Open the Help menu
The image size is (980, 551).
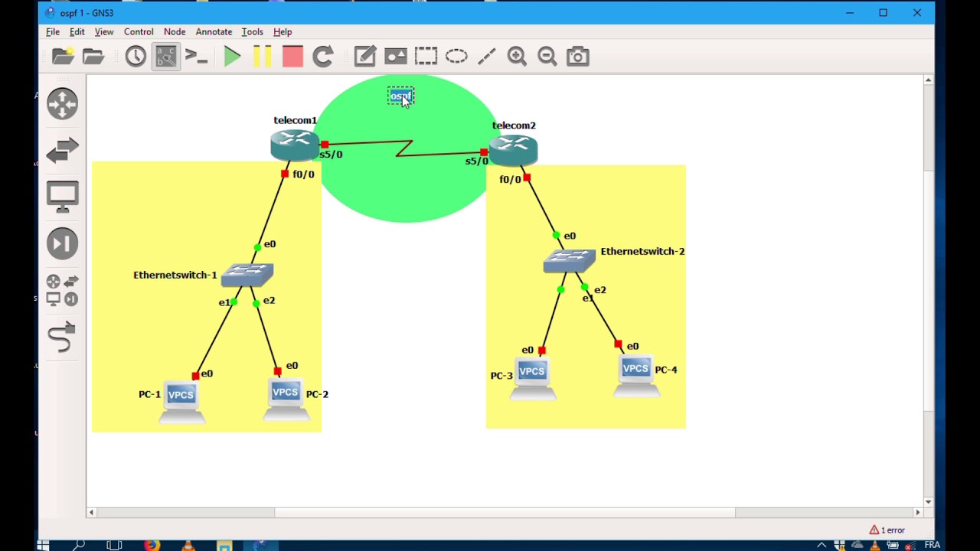click(283, 32)
